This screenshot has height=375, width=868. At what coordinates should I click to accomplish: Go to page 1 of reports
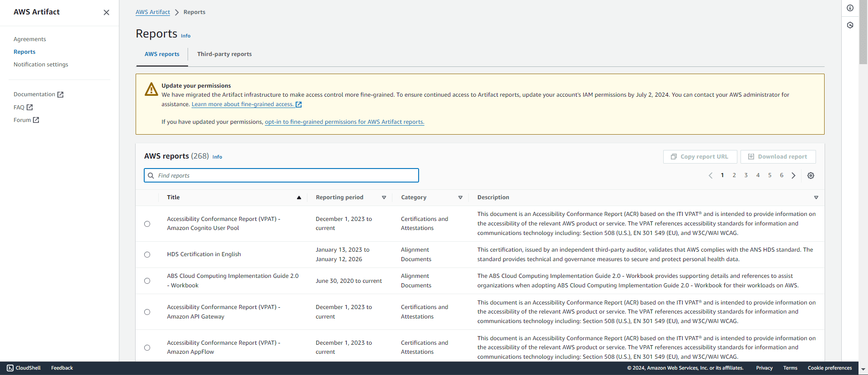[x=722, y=175]
